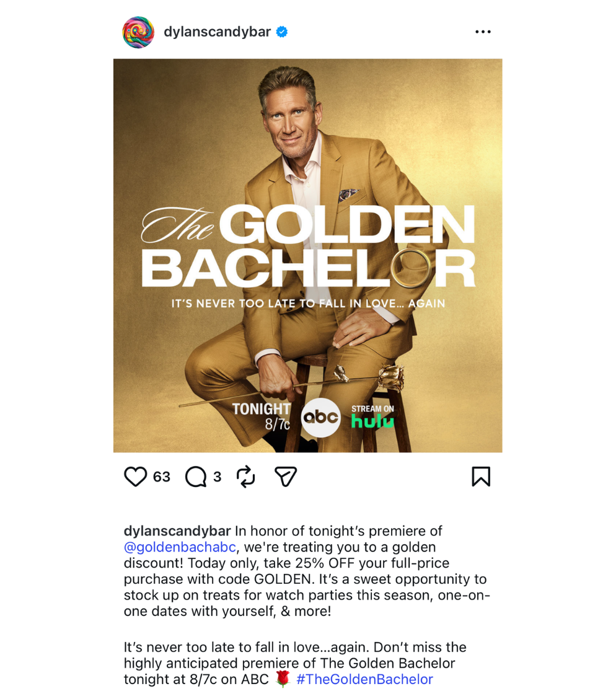Open the dylanscandybar profile picture
Viewport: 616px width, 694px height.
click(139, 32)
